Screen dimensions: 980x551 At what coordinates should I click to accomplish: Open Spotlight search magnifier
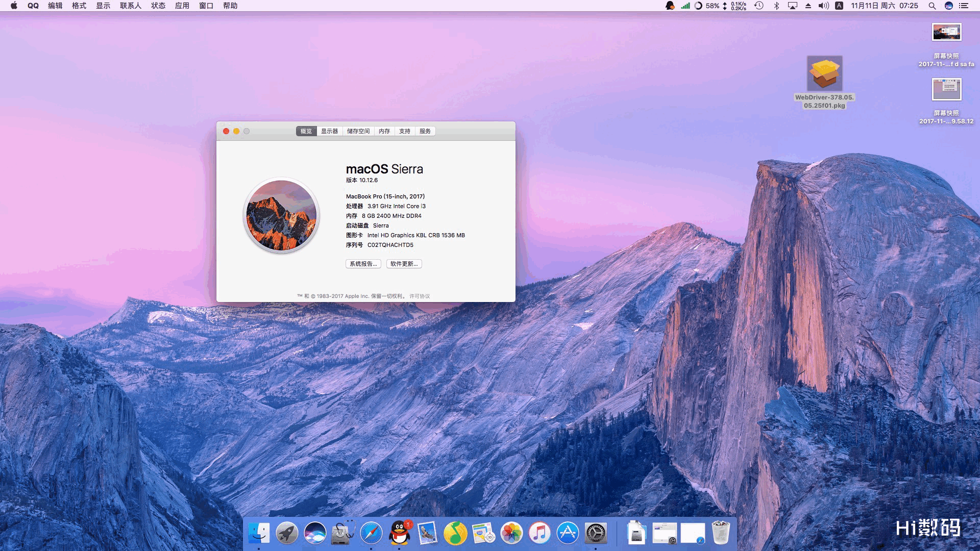click(932, 6)
